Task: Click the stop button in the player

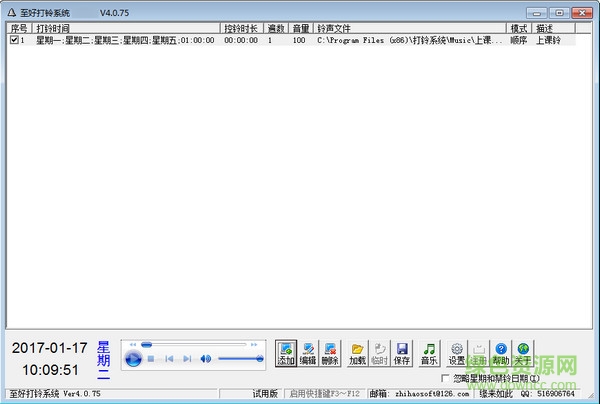Action: 151,359
